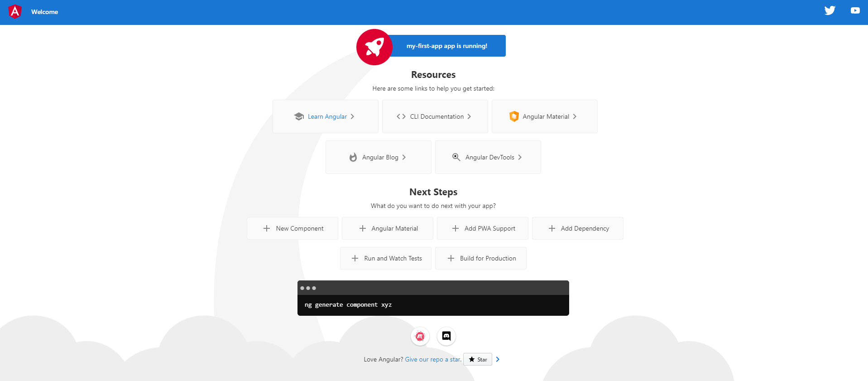The width and height of the screenshot is (868, 381).
Task: Select the Add Dependency step
Action: click(578, 228)
